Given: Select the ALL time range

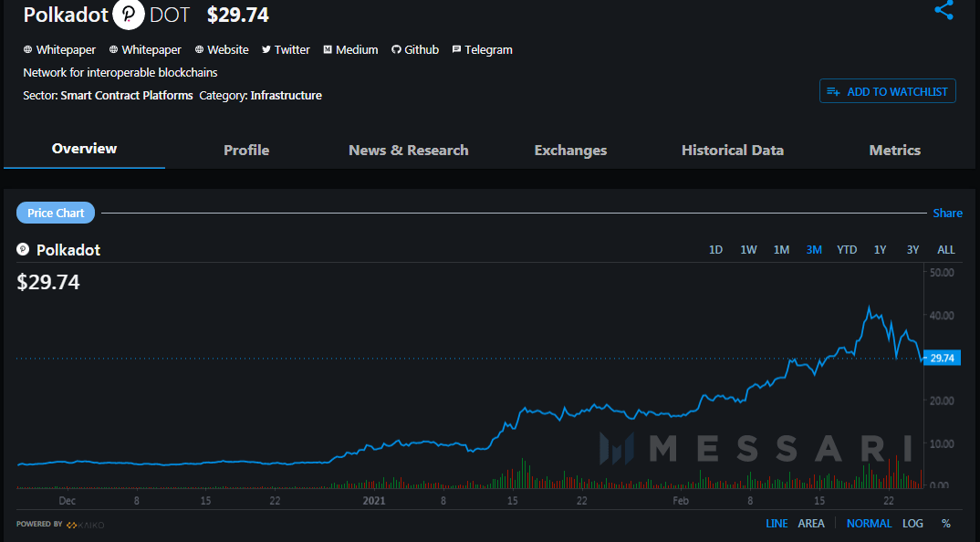Looking at the screenshot, I should pyautogui.click(x=946, y=249).
